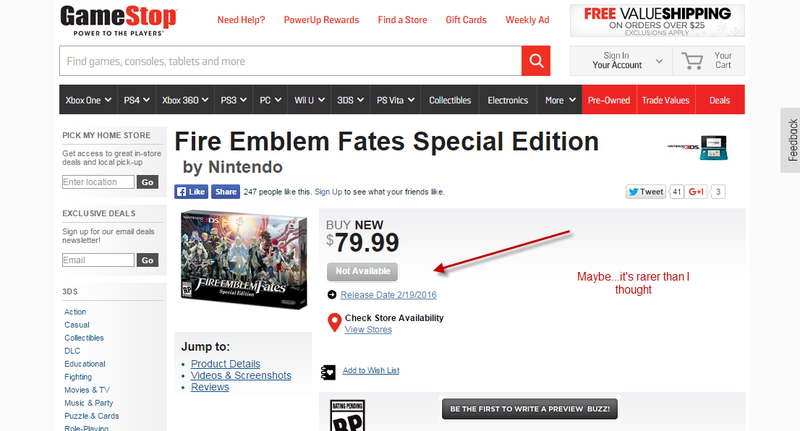Click the wish list notebook icon

[x=328, y=372]
